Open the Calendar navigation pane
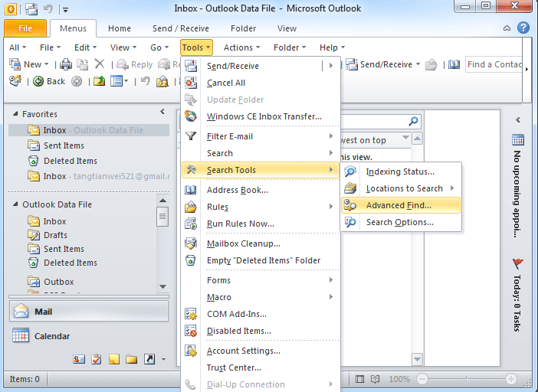 (x=89, y=336)
